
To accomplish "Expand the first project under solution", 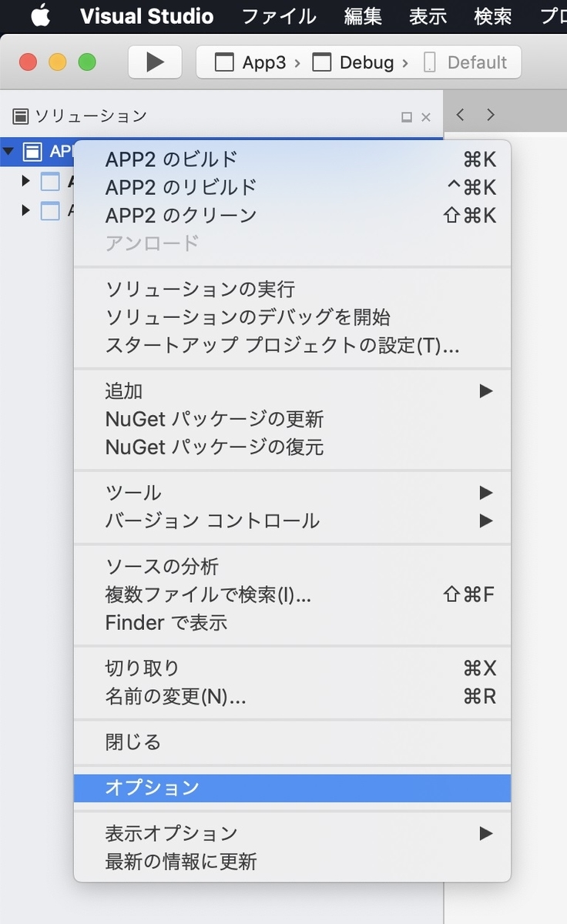I will pyautogui.click(x=26, y=181).
